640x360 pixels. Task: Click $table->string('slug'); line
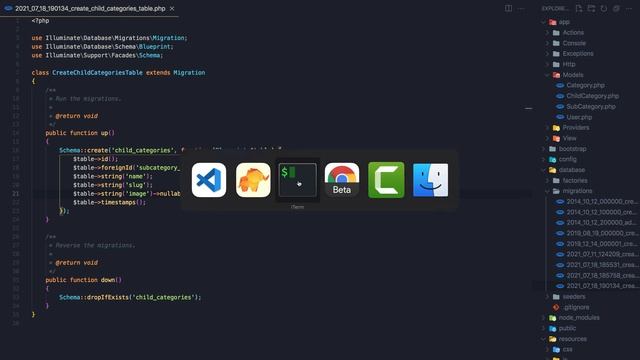(x=113, y=185)
